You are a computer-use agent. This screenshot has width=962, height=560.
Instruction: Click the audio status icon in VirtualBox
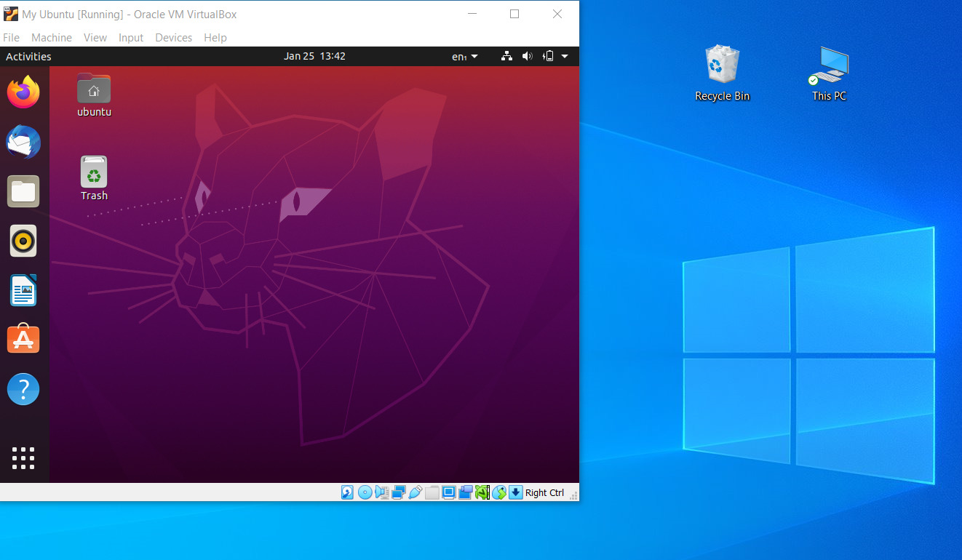[x=382, y=492]
